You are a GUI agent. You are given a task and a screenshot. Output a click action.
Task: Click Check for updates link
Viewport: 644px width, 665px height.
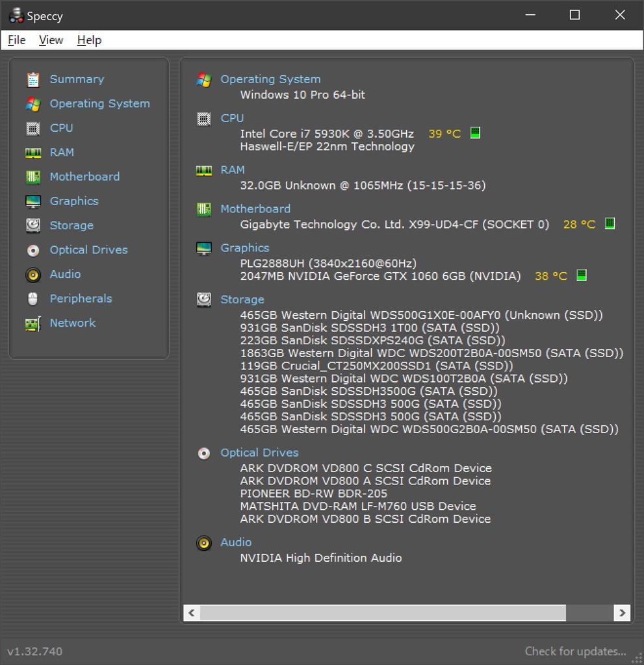[575, 651]
